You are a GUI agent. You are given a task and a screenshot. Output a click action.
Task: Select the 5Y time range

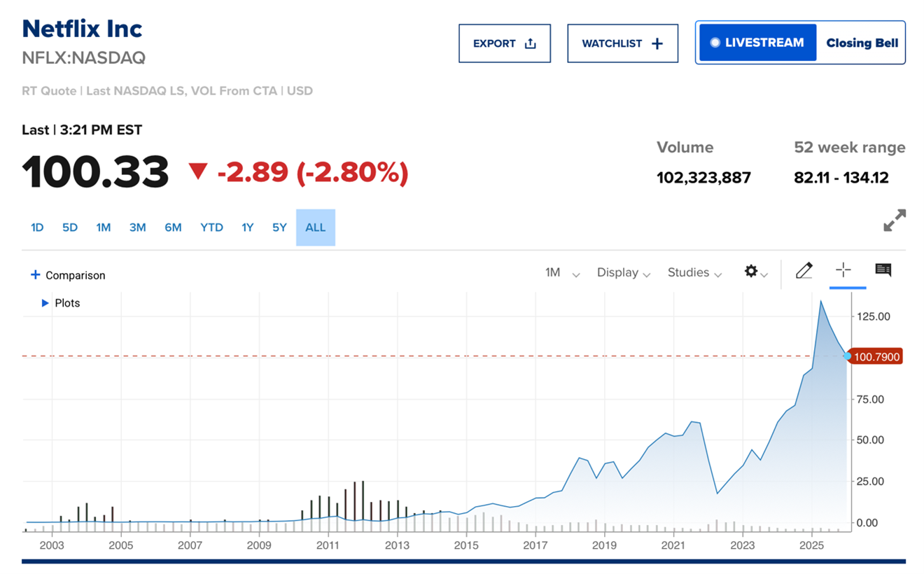[x=279, y=227]
